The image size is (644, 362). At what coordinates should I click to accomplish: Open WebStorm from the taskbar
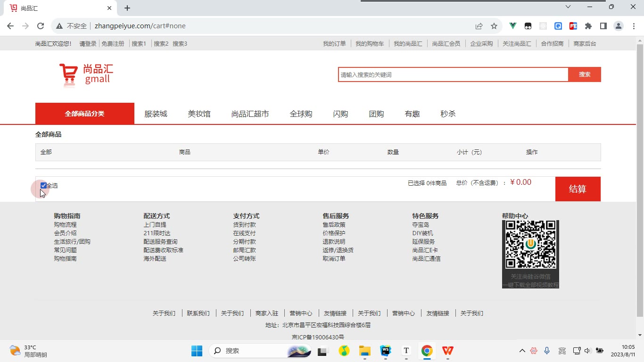pos(386,351)
